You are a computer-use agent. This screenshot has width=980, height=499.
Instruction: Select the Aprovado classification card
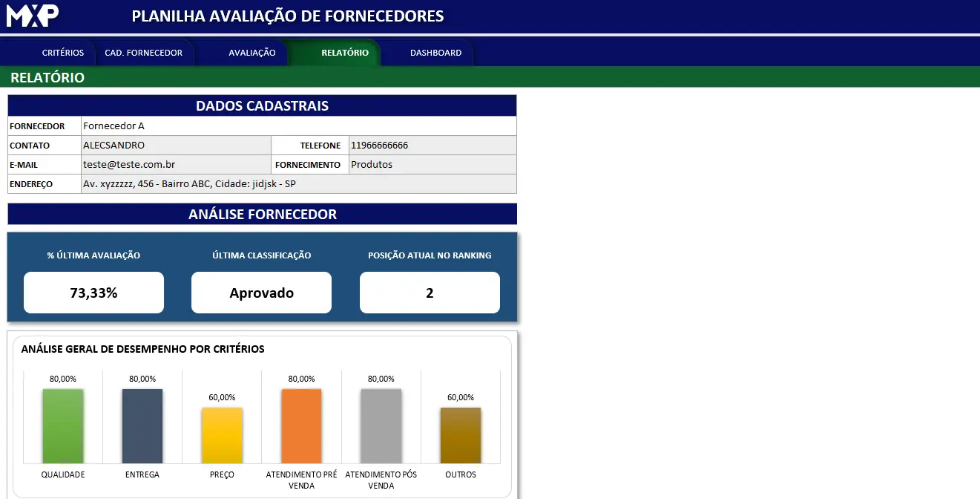point(261,293)
